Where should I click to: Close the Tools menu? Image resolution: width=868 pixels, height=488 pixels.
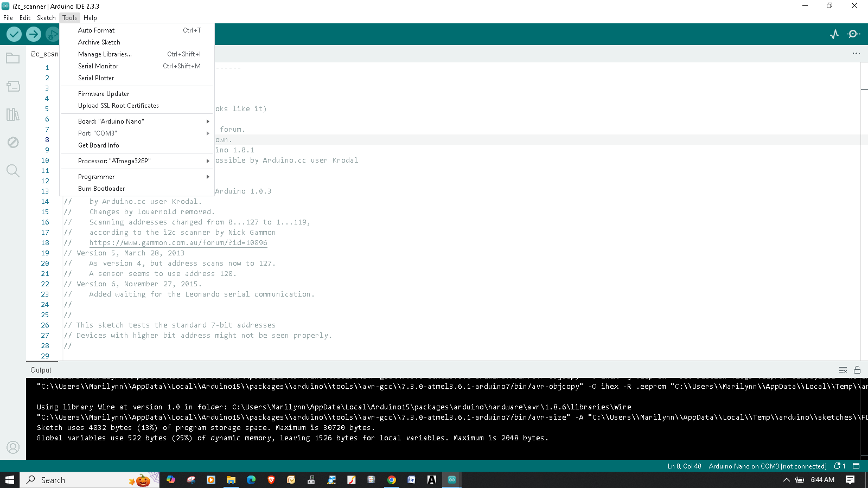coord(69,18)
